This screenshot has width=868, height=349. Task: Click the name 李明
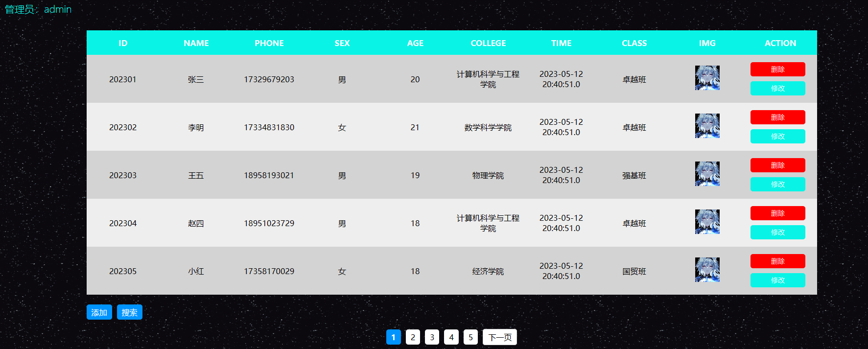pos(196,127)
